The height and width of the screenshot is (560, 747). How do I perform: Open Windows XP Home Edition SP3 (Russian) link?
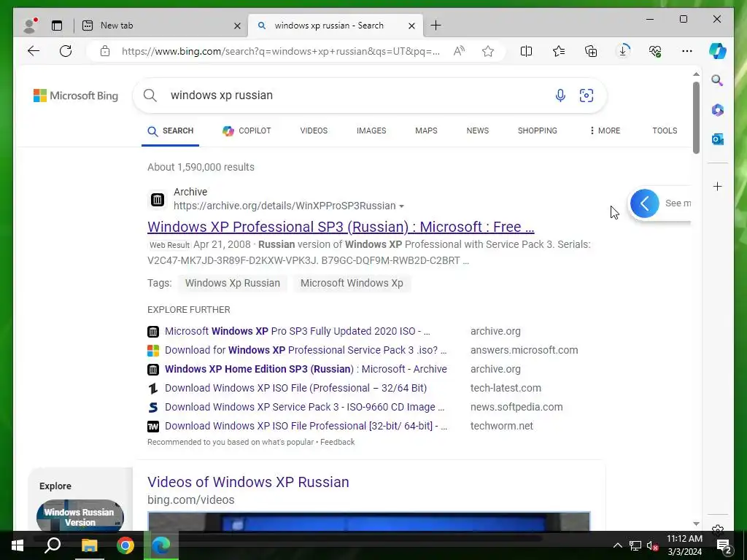(306, 370)
